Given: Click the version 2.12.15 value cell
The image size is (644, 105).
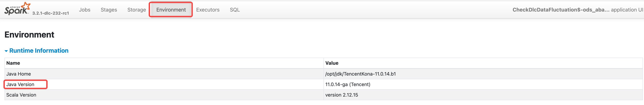Looking at the screenshot, I should (341, 95).
